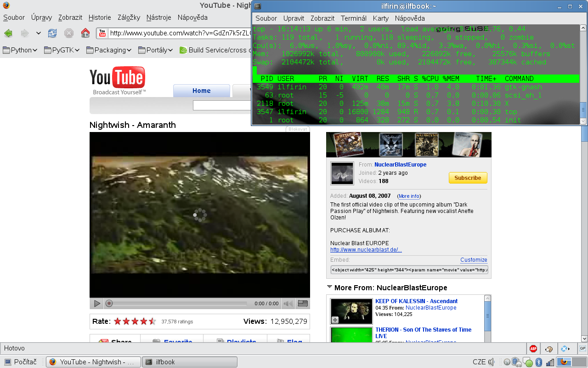Open Firefox's Nástroje menu
Screen dimensions: 588x368
[159, 17]
